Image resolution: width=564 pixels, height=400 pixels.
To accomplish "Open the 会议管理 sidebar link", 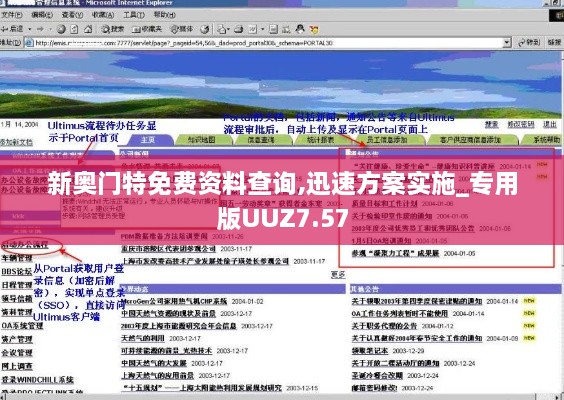I will [x=17, y=353].
